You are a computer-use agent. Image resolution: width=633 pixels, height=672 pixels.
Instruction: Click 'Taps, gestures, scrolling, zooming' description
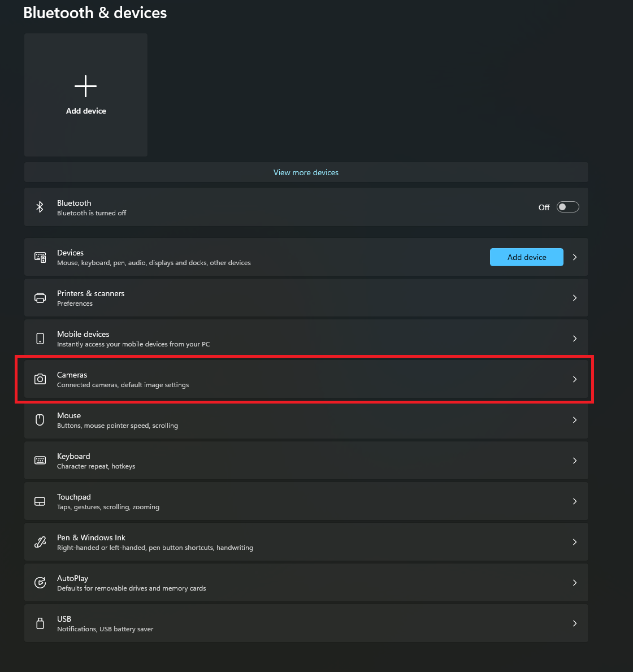(x=108, y=507)
